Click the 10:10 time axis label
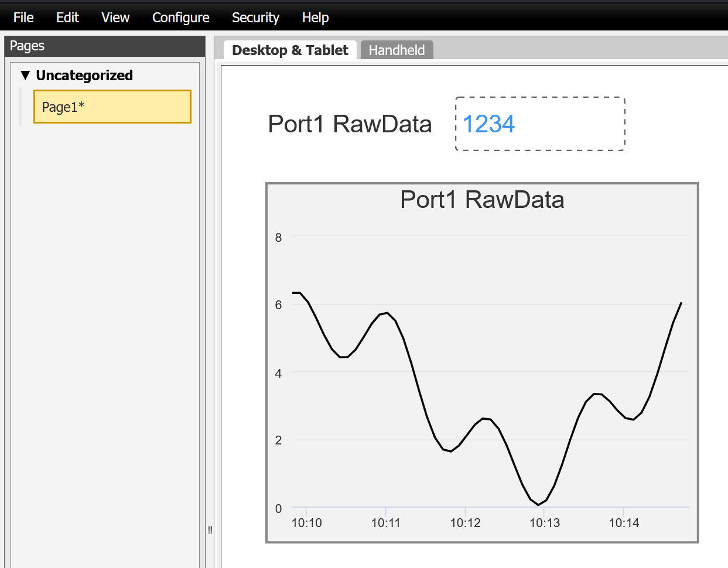 pyautogui.click(x=306, y=523)
